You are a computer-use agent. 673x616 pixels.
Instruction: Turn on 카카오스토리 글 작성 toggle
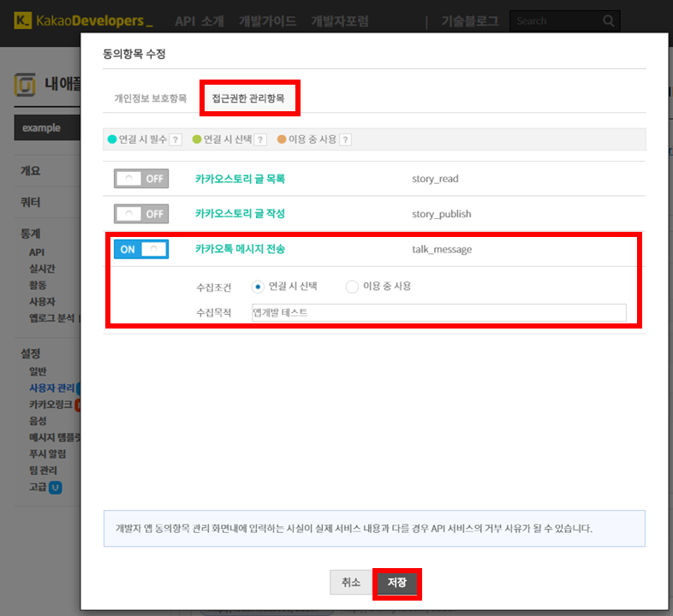click(141, 214)
